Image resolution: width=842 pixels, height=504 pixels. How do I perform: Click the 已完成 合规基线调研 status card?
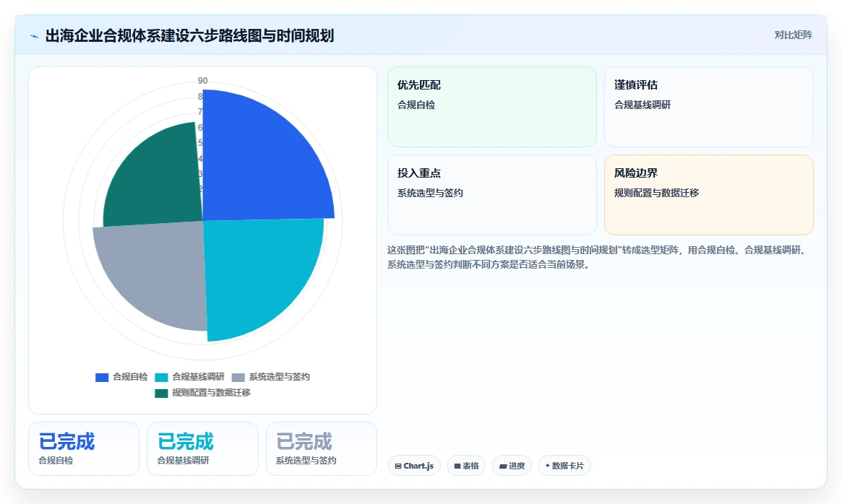[202, 448]
